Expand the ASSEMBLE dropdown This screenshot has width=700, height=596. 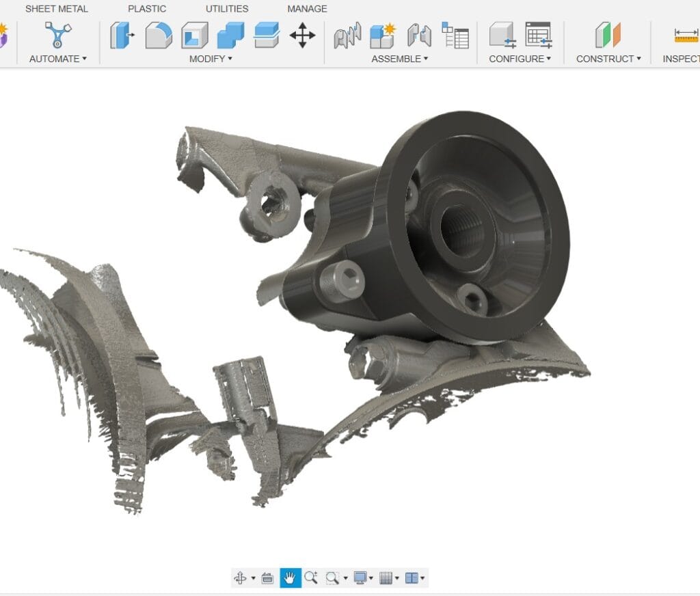point(399,59)
